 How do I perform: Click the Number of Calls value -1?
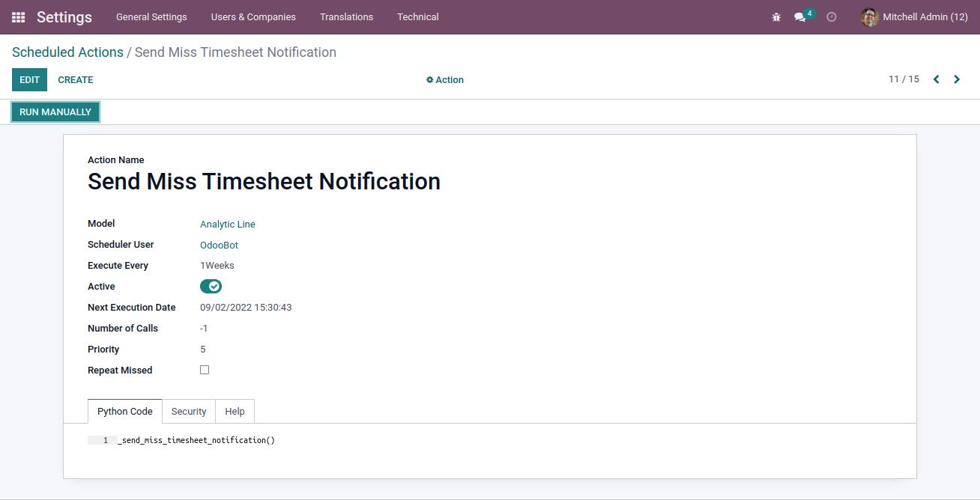click(x=204, y=329)
